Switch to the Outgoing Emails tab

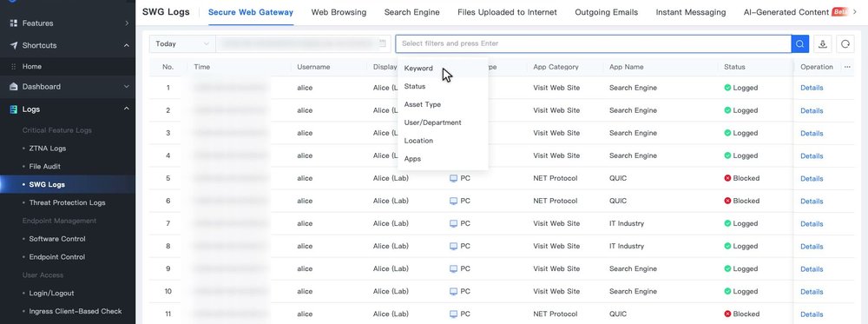[606, 12]
